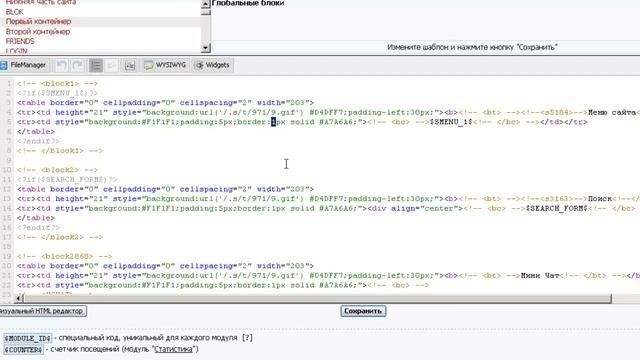This screenshot has width=640, height=360.
Task: Select FRIENDS in the template list
Action: [20, 42]
